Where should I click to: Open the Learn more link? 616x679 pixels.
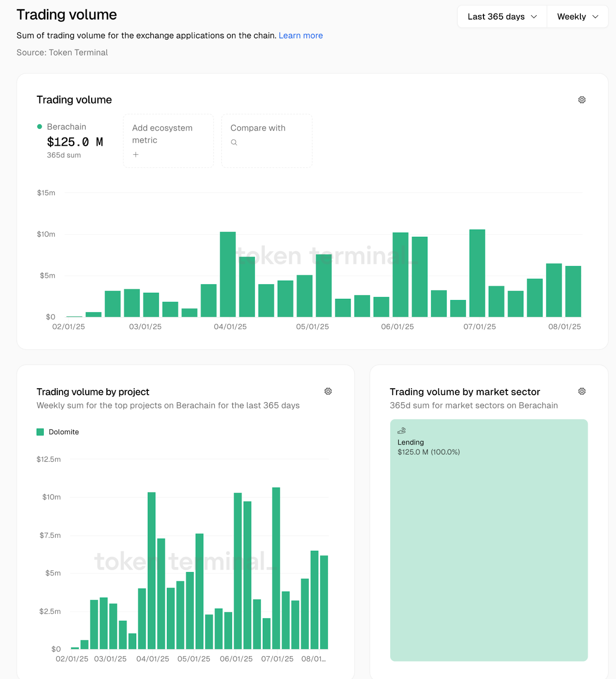point(301,36)
